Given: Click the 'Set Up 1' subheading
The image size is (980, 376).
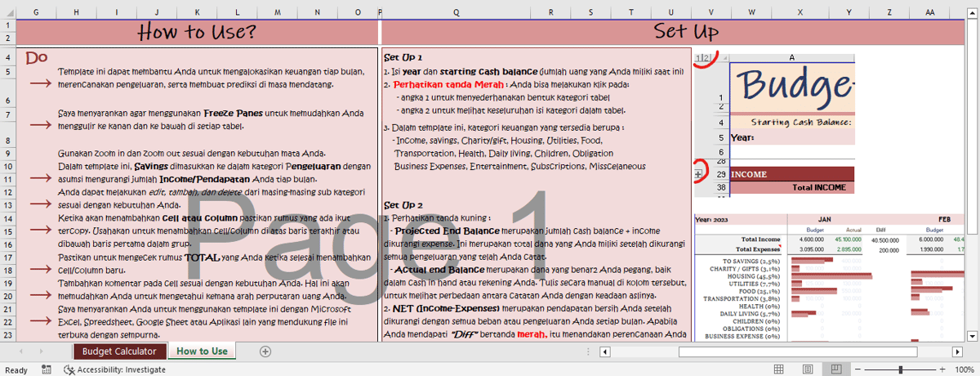Looking at the screenshot, I should click(x=403, y=58).
